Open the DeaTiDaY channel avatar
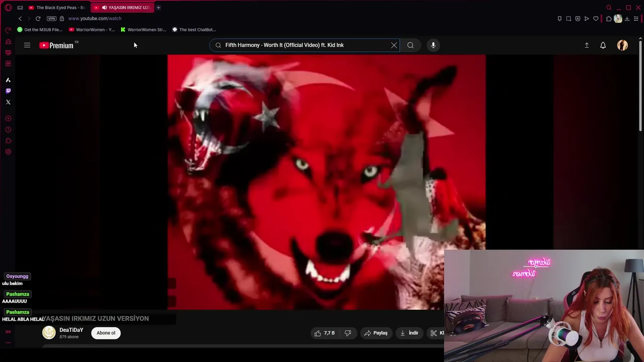Image resolution: width=644 pixels, height=362 pixels. pyautogui.click(x=49, y=333)
